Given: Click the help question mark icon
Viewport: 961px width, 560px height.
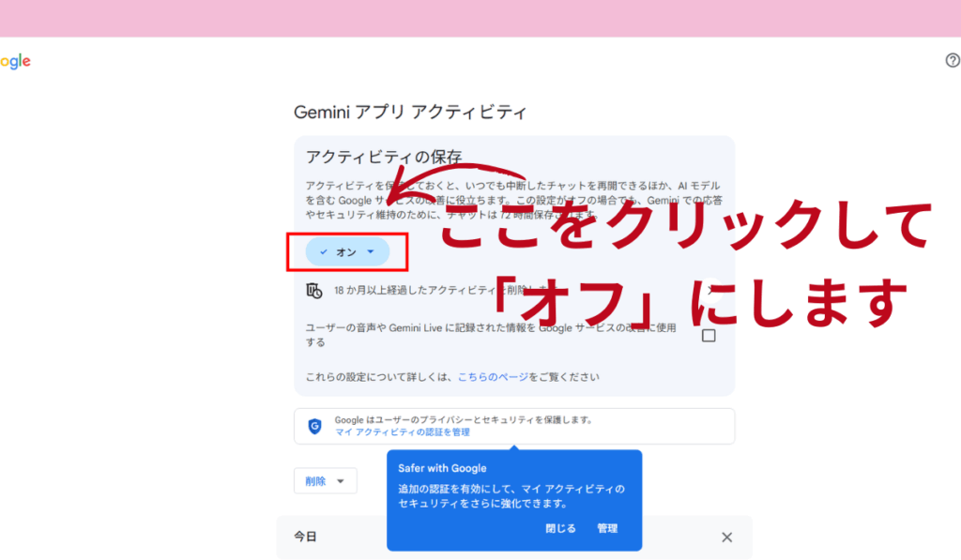Looking at the screenshot, I should point(952,61).
